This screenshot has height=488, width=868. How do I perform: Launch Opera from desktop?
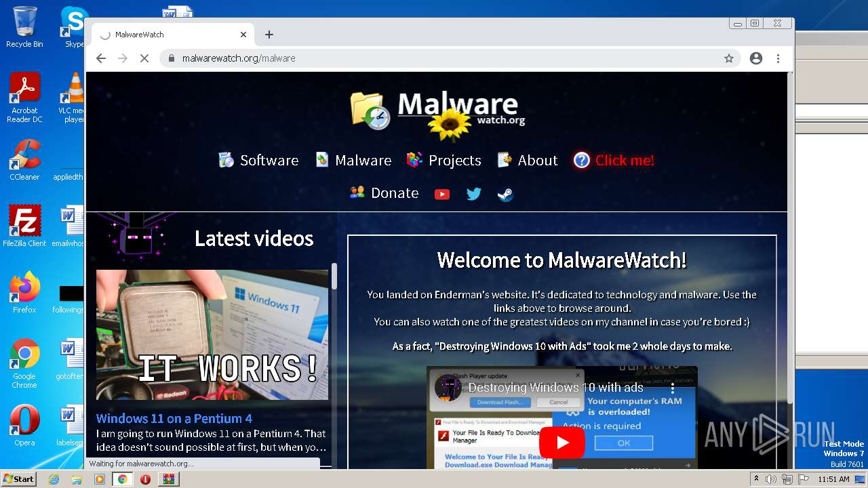click(24, 426)
